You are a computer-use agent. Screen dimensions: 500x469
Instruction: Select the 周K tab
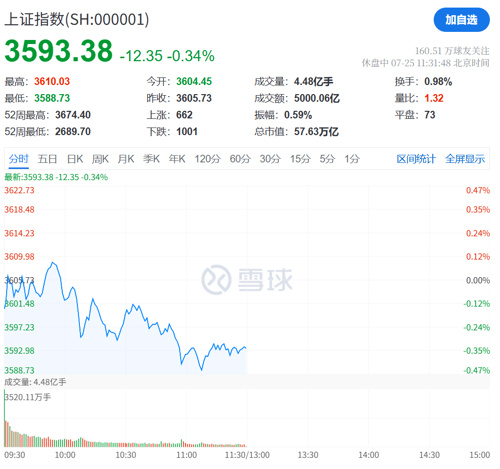click(x=100, y=159)
